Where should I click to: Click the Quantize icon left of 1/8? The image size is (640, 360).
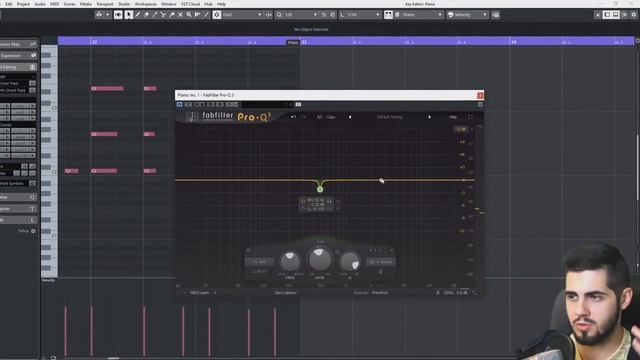pyautogui.click(x=279, y=15)
